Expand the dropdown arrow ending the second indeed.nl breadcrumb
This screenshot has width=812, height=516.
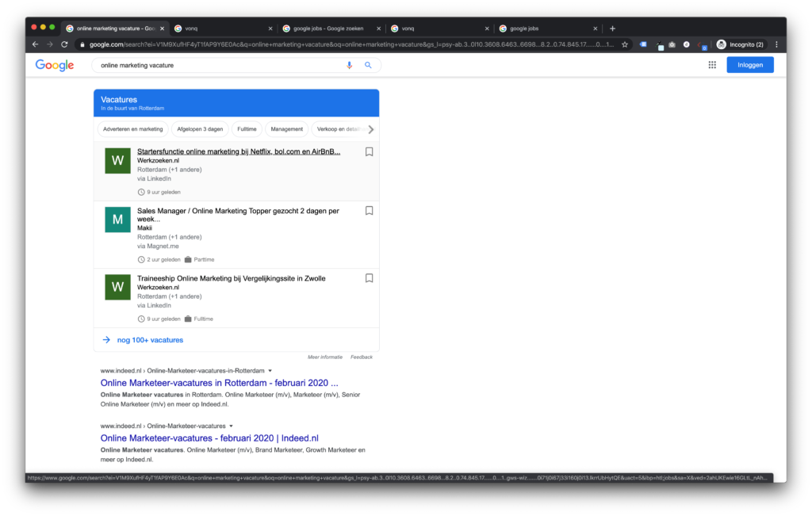231,426
